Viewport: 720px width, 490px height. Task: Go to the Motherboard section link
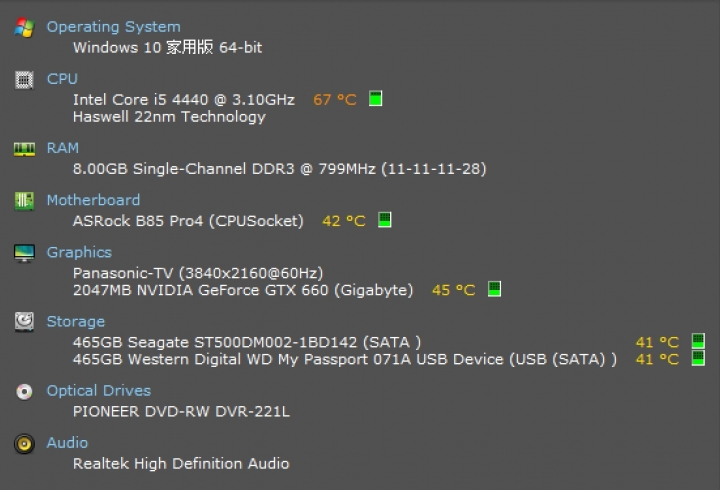point(93,200)
